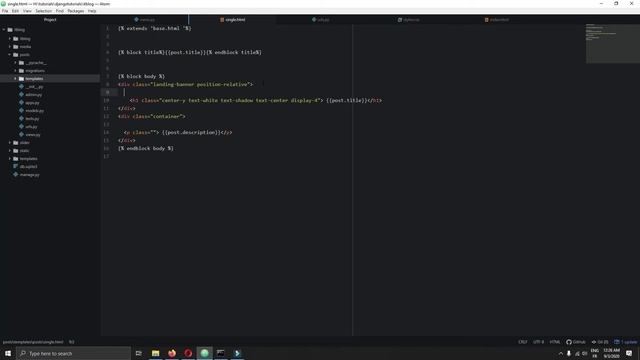Click the endblock body line
Image resolution: width=640 pixels, height=360 pixels.
click(146, 149)
